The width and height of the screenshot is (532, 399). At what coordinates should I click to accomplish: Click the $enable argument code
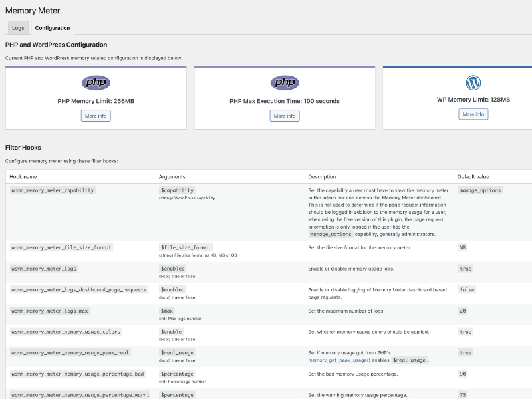point(172,332)
